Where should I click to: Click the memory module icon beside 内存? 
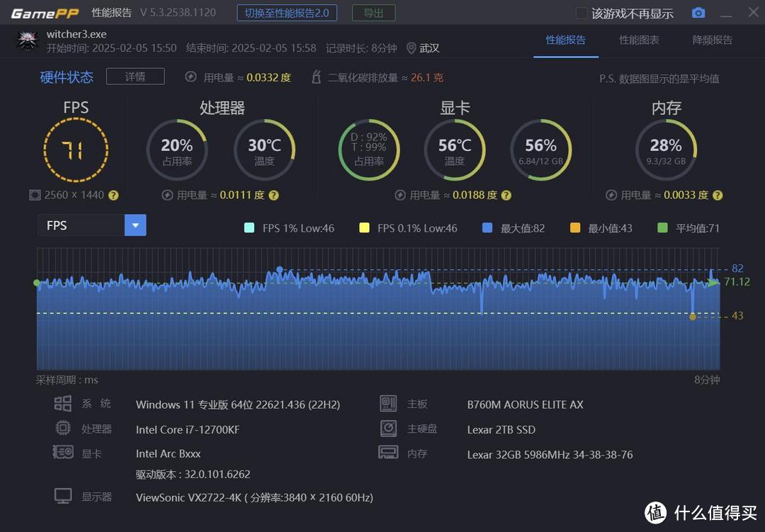pos(388,452)
